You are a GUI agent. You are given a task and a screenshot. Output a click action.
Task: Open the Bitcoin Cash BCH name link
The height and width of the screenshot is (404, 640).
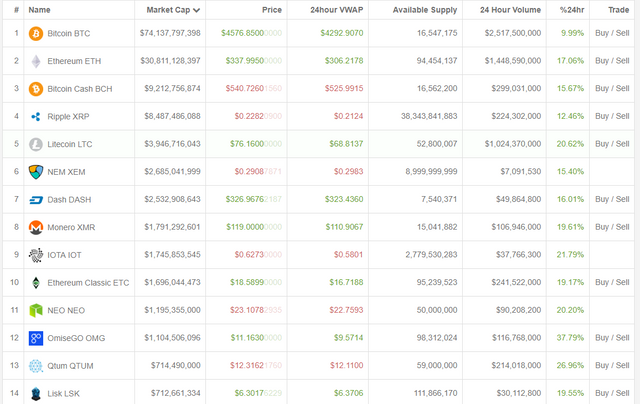[x=80, y=89]
